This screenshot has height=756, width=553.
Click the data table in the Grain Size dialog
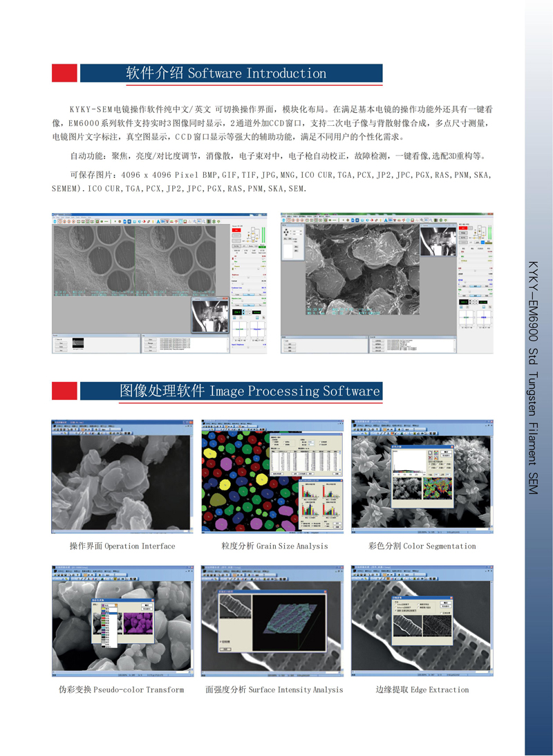tap(305, 461)
